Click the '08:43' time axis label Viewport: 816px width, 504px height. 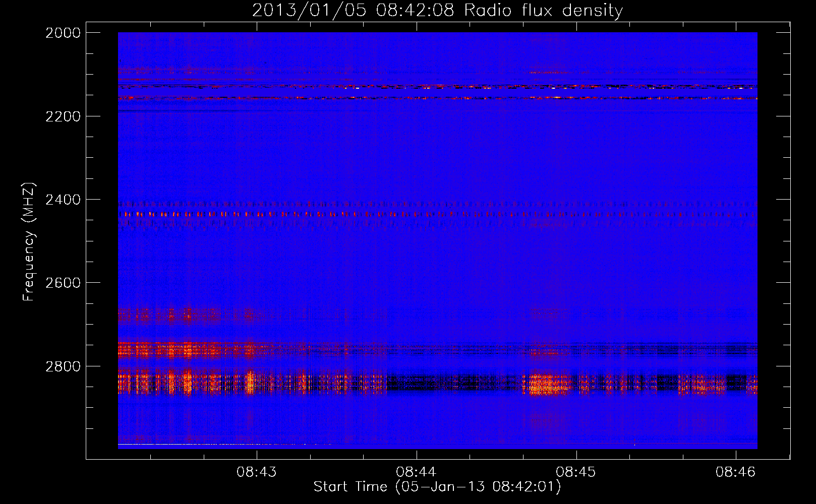click(257, 472)
